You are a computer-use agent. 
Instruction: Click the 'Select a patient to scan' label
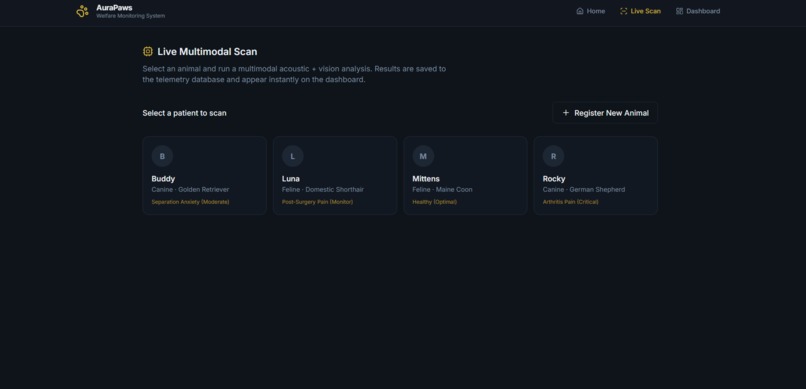pos(184,113)
